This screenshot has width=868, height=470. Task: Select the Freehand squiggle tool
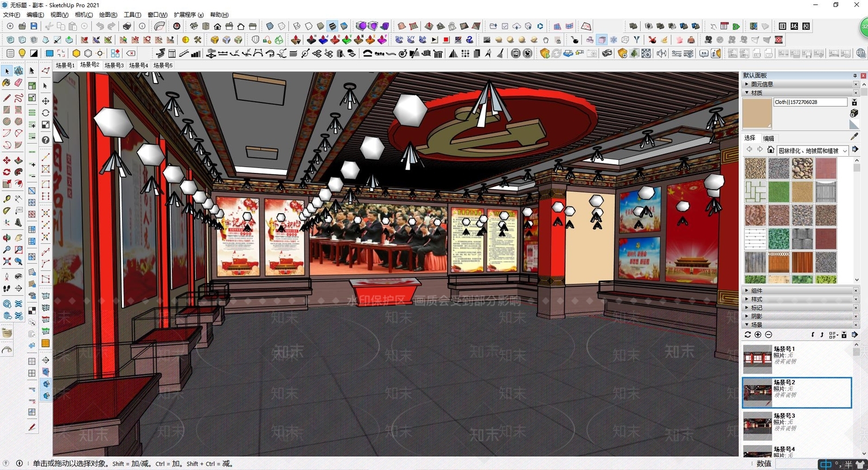[18, 98]
